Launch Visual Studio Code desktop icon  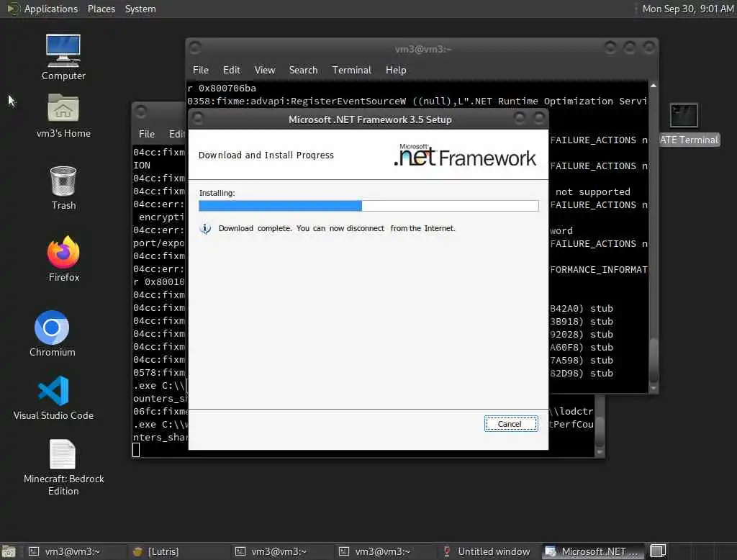[53, 397]
